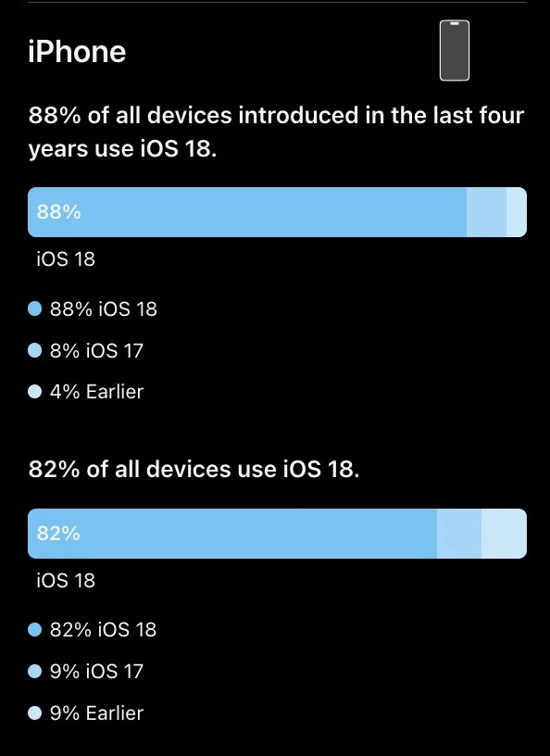
Task: Click the dot beside 9% iOS 17
Action: pyautogui.click(x=34, y=671)
